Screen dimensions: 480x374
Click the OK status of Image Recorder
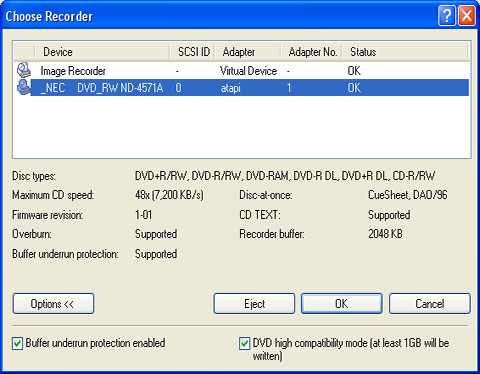(354, 71)
